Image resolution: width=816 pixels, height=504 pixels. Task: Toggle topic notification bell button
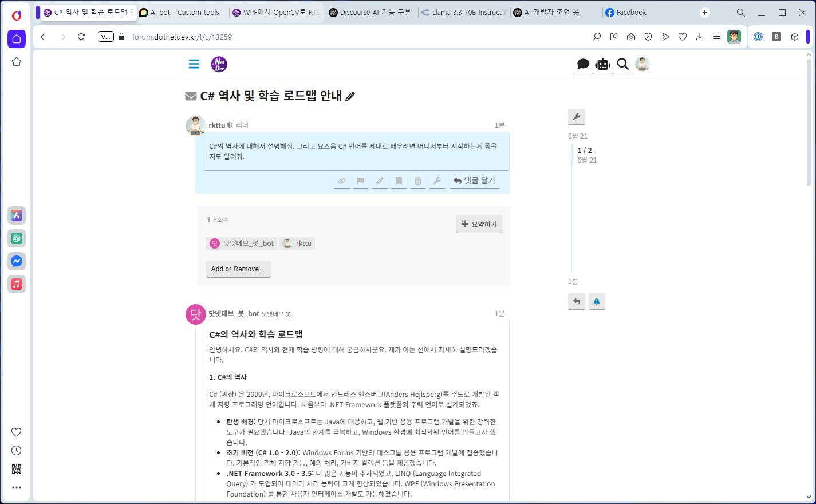click(596, 301)
